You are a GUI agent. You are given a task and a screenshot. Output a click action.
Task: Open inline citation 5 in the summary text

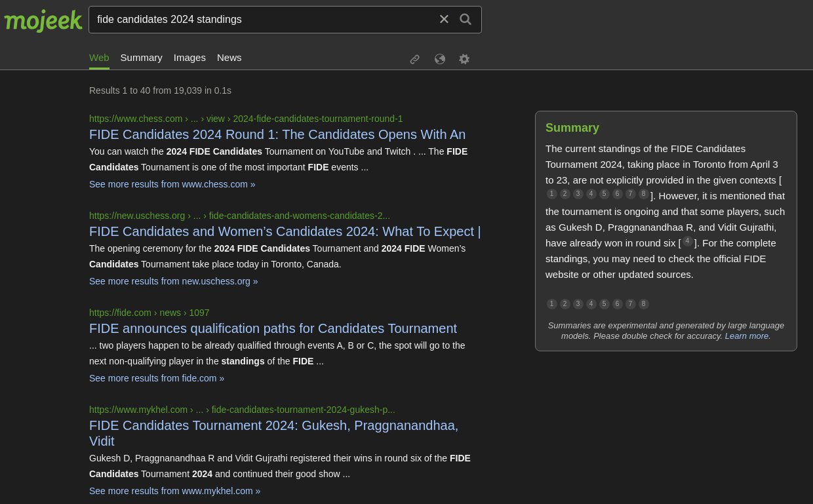(605, 194)
